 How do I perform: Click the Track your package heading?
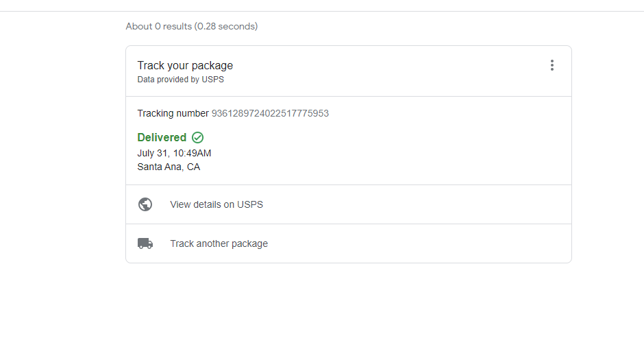point(185,65)
